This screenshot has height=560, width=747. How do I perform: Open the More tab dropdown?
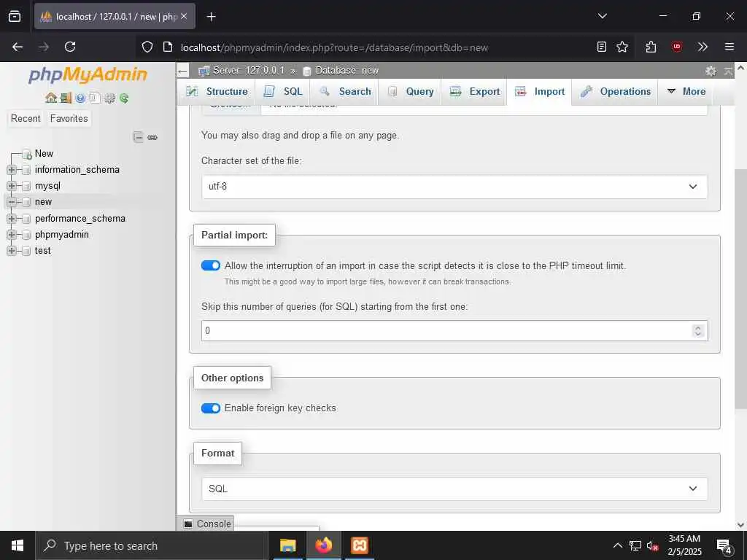(x=686, y=91)
